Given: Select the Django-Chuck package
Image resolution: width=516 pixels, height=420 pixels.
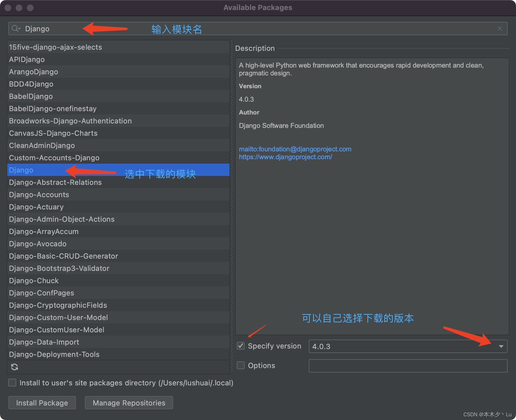Looking at the screenshot, I should point(118,281).
